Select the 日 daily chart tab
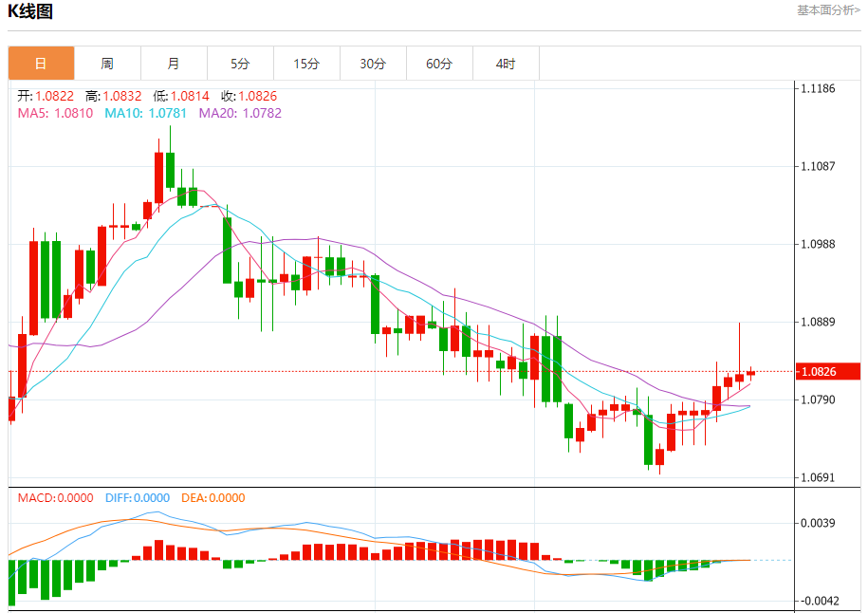The width and height of the screenshot is (868, 613). (x=41, y=64)
